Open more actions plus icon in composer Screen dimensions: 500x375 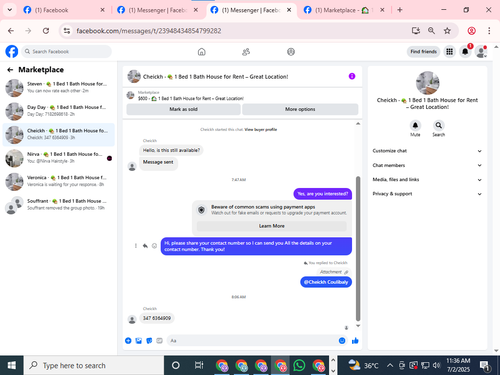point(128,341)
